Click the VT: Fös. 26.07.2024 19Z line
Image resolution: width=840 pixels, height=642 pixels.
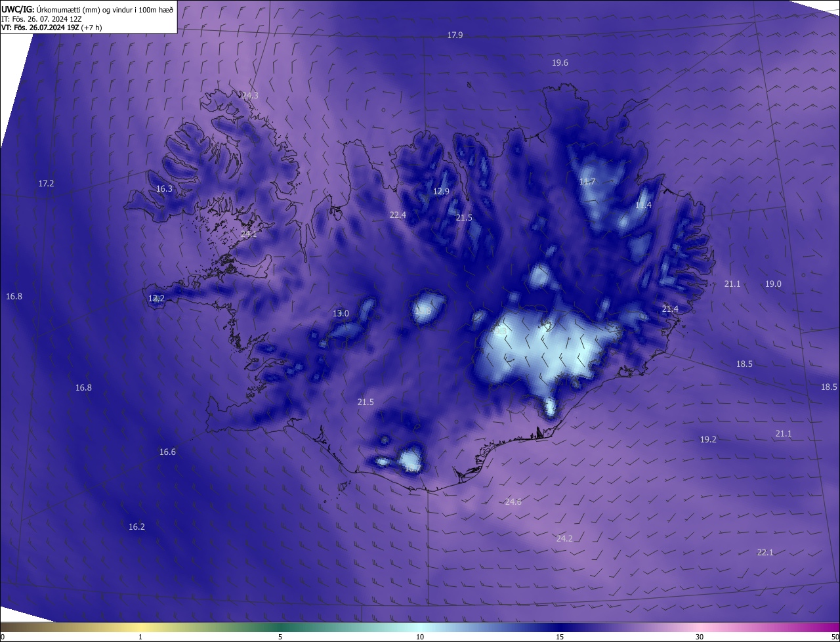click(51, 28)
